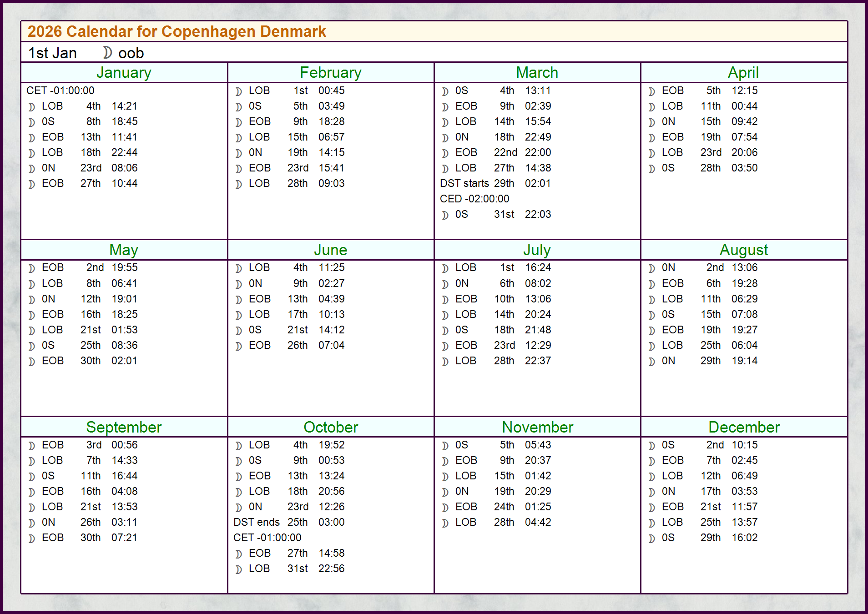Screen dimensions: 868x614
Task: Click the '2026 Calendar for Copenhagen Denmark' title
Action: coord(177,31)
